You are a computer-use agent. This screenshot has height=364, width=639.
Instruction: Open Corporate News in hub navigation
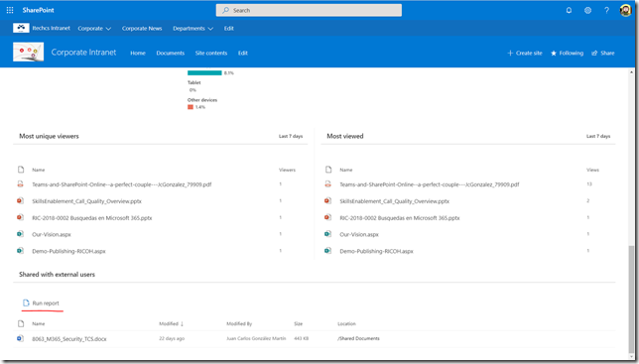(x=142, y=29)
